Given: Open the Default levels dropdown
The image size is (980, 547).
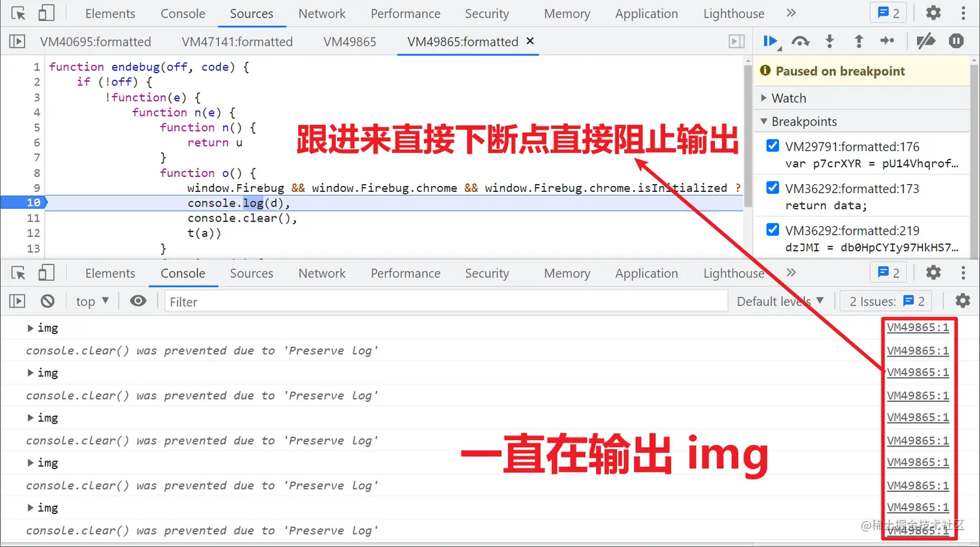Looking at the screenshot, I should 780,301.
